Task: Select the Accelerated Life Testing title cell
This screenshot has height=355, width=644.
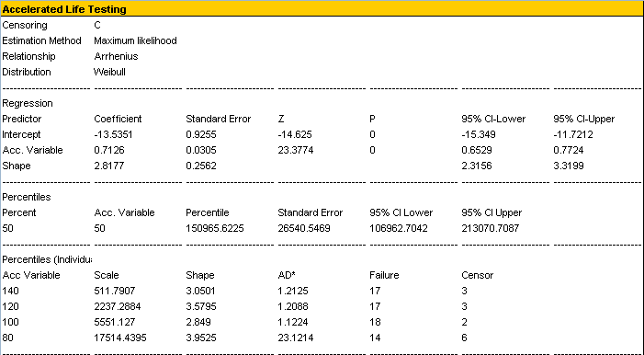Action: coord(64,9)
